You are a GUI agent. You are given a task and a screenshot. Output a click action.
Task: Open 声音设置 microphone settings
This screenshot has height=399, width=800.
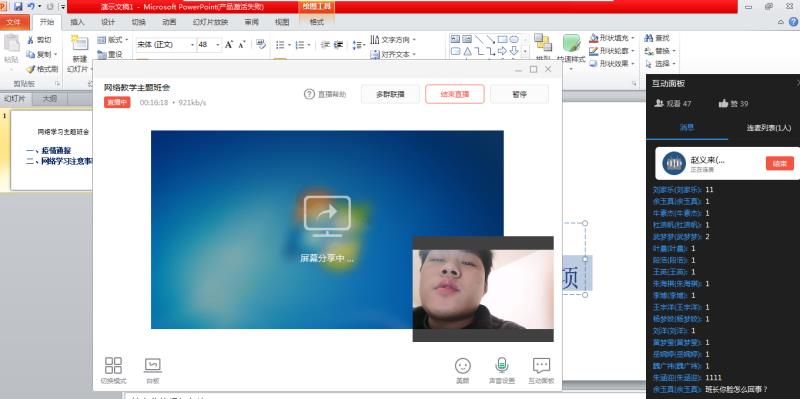[x=502, y=365]
